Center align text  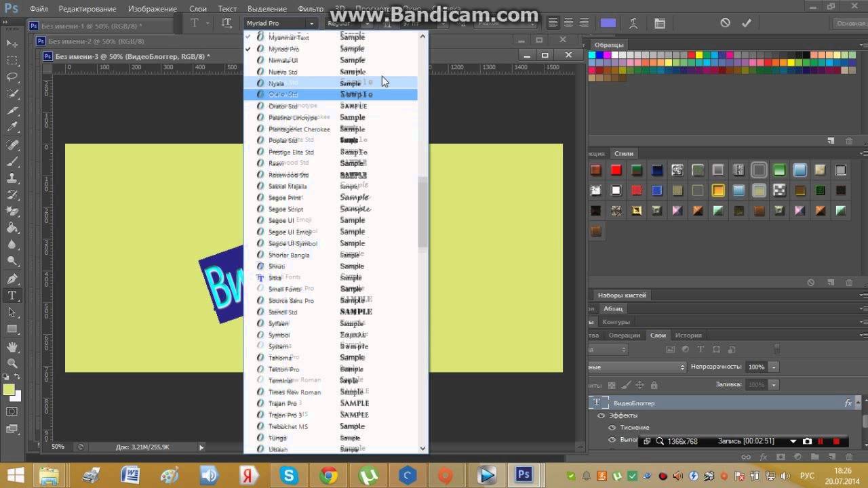(568, 23)
